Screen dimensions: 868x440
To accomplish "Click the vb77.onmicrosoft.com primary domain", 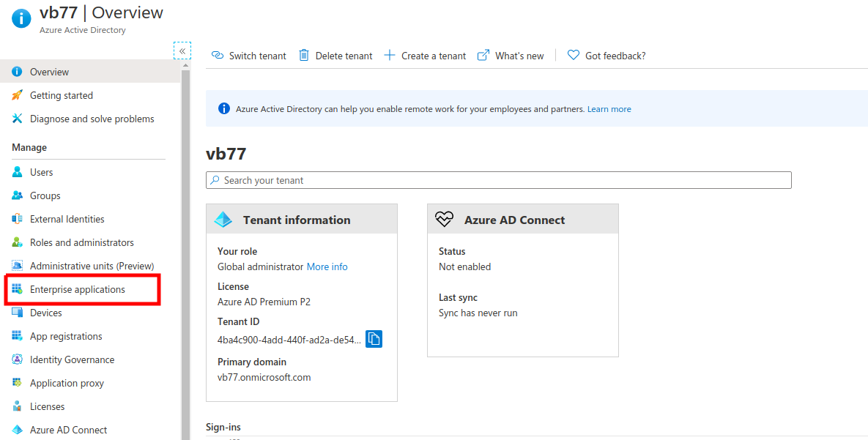I will pyautogui.click(x=264, y=378).
